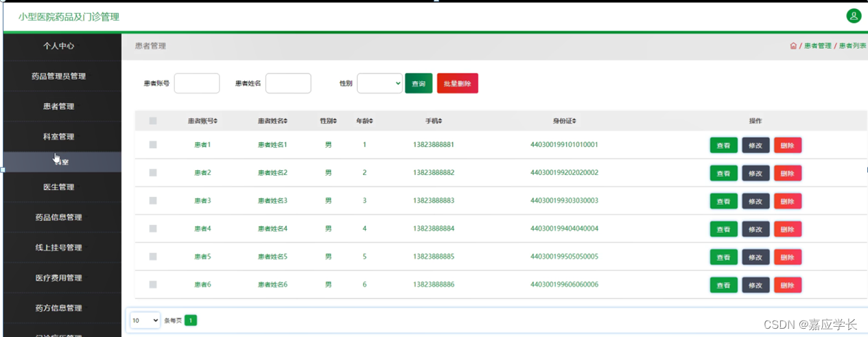Check the row checkbox for 患者4
This screenshot has width=868, height=337.
coord(153,229)
